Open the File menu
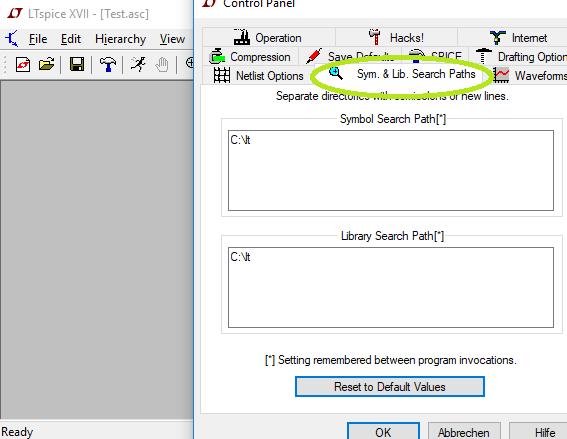Viewport: 567px width, 439px height. pyautogui.click(x=38, y=39)
